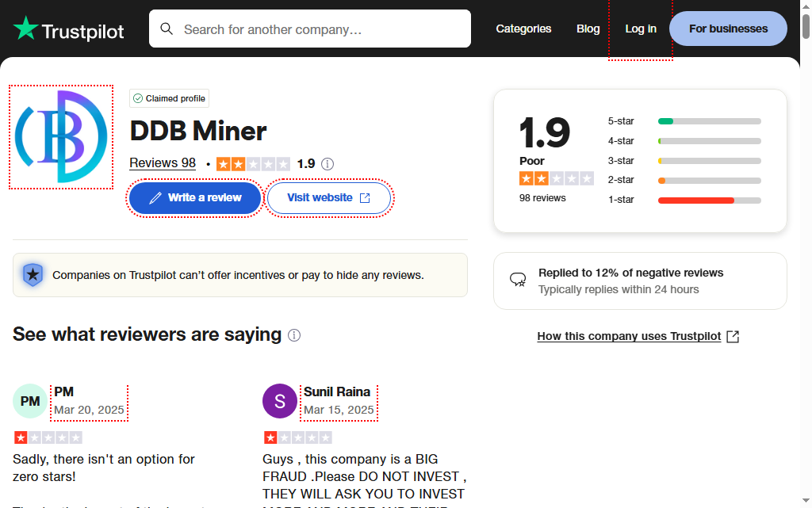This screenshot has width=812, height=508.
Task: Click Sunil Raina's one-star review rating
Action: 298,437
